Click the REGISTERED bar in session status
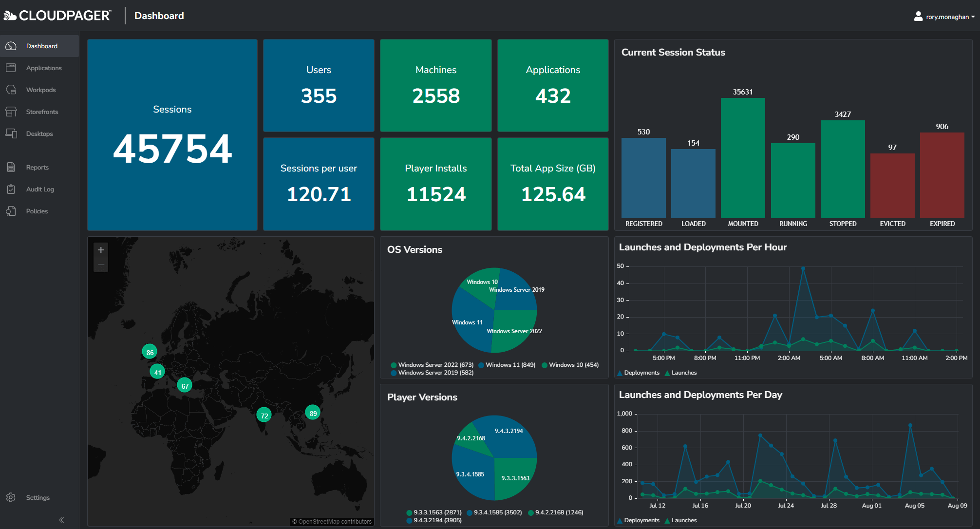The image size is (980, 529). pyautogui.click(x=643, y=178)
